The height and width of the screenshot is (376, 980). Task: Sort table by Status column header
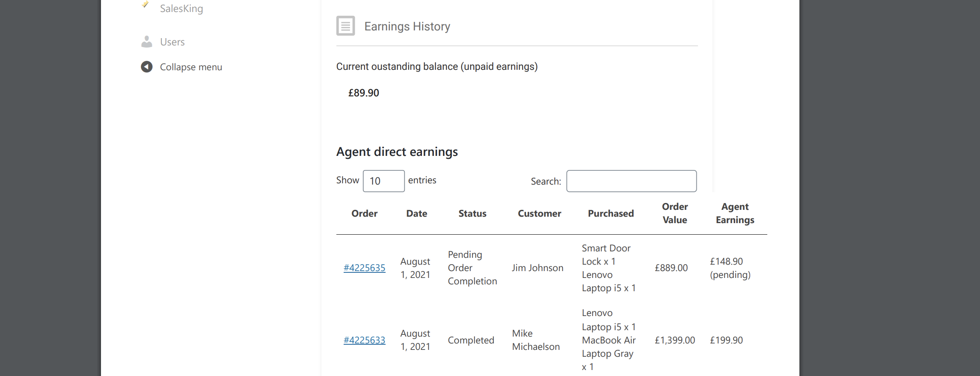[472, 213]
